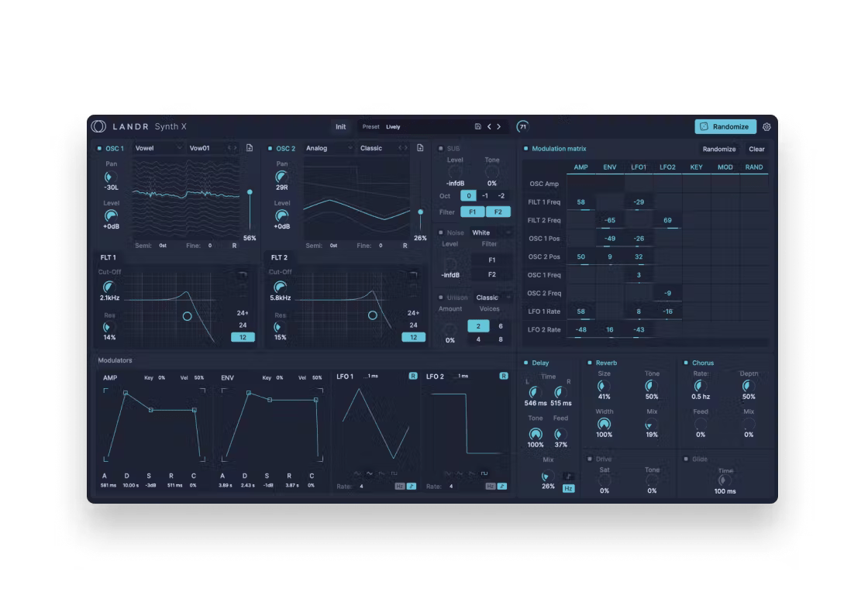This screenshot has height=592, width=868.
Task: Toggle the Modulation matrix on/off
Action: [526, 148]
